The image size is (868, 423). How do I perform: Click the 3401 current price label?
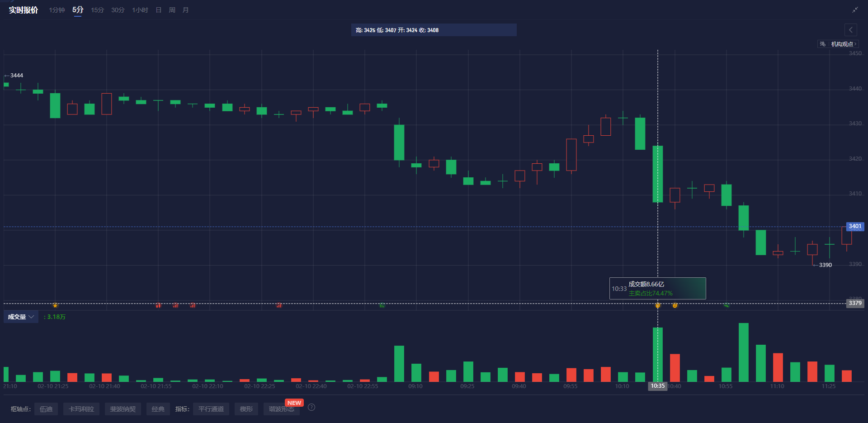click(x=855, y=226)
